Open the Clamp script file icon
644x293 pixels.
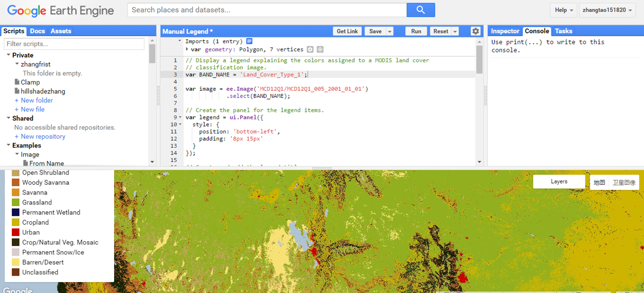17,82
